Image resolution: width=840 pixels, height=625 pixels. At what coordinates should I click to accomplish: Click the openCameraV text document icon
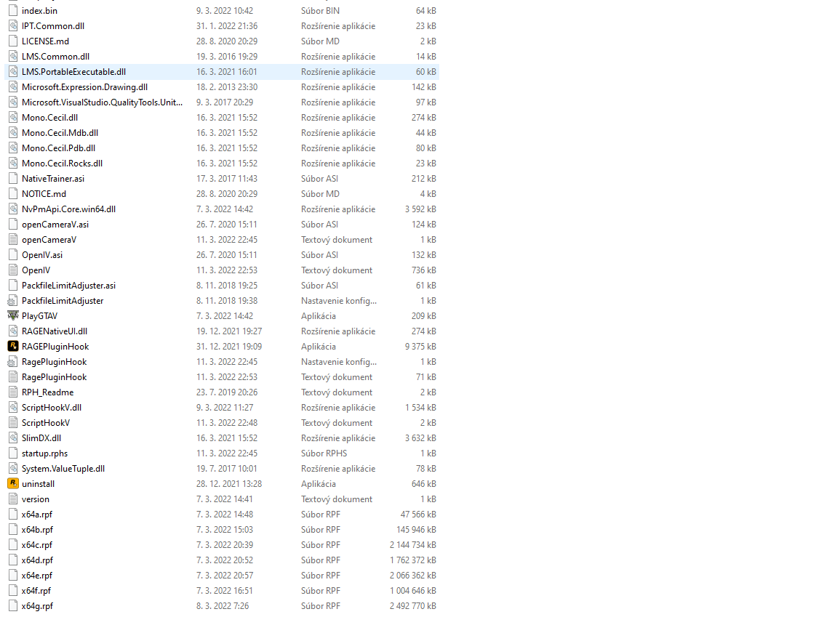pyautogui.click(x=13, y=240)
